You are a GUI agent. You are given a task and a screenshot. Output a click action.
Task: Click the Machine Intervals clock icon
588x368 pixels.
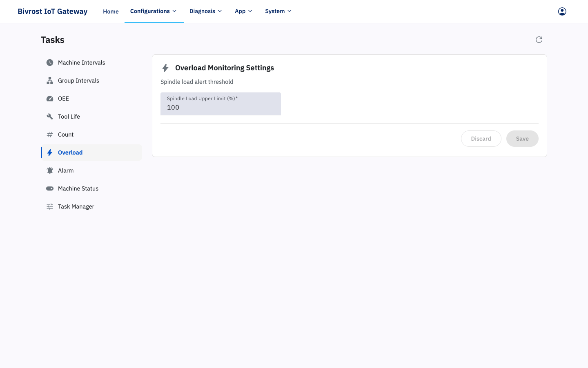point(50,63)
